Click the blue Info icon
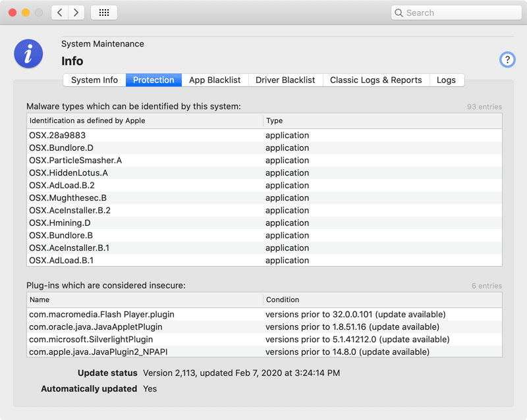The image size is (527, 420). point(28,54)
